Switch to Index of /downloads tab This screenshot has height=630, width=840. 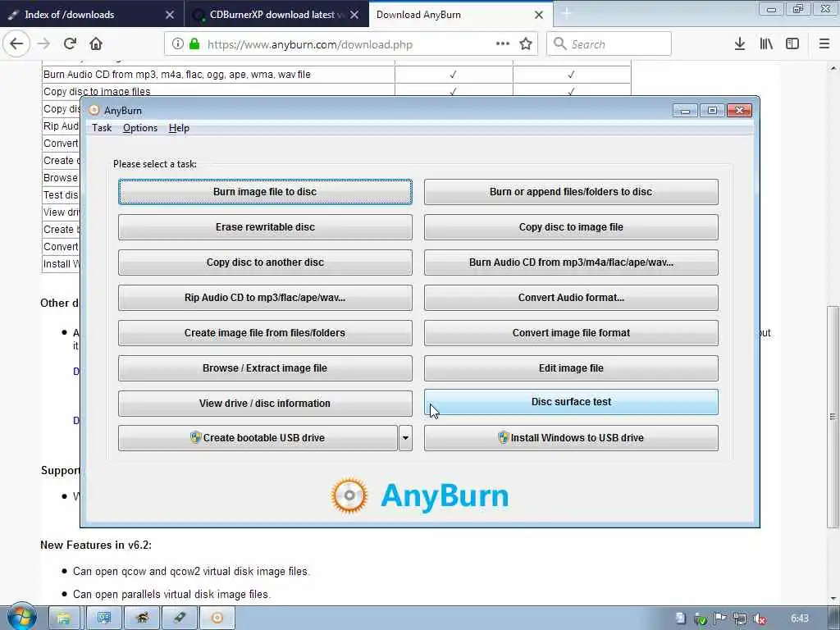point(92,14)
